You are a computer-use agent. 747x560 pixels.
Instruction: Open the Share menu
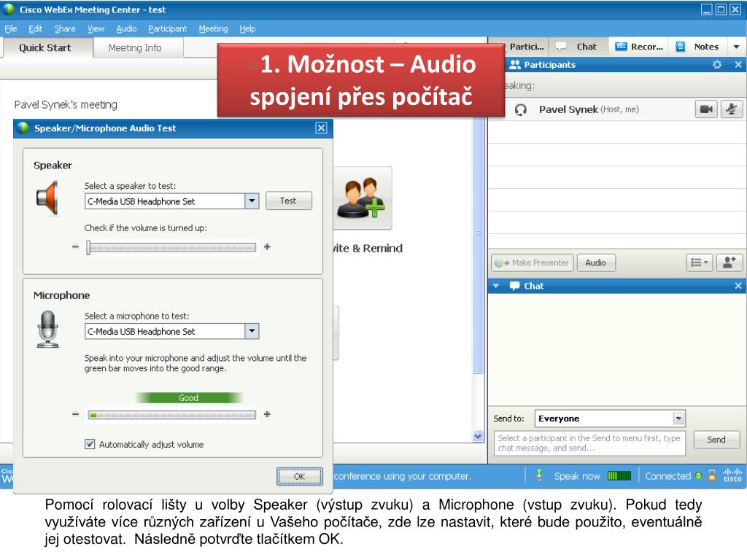point(65,28)
